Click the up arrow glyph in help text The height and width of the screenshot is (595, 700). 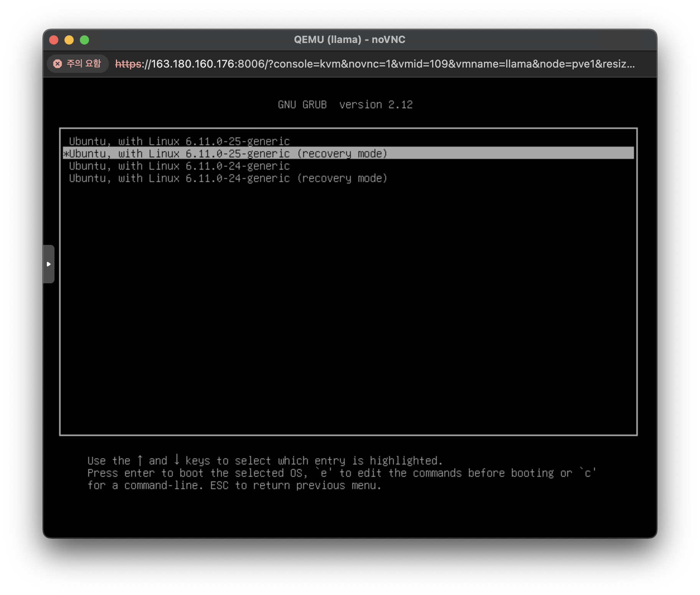tap(140, 460)
